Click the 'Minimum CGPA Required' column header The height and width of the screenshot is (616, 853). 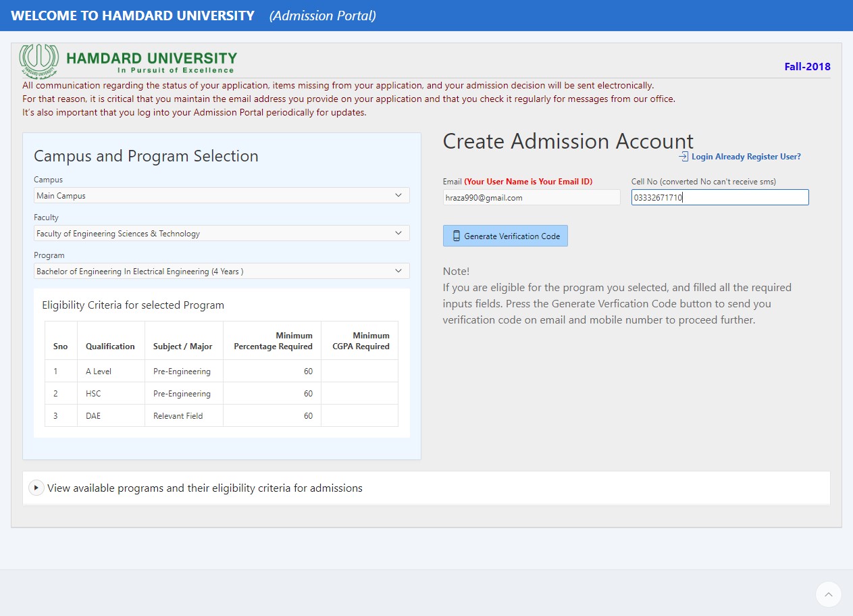[x=360, y=340]
